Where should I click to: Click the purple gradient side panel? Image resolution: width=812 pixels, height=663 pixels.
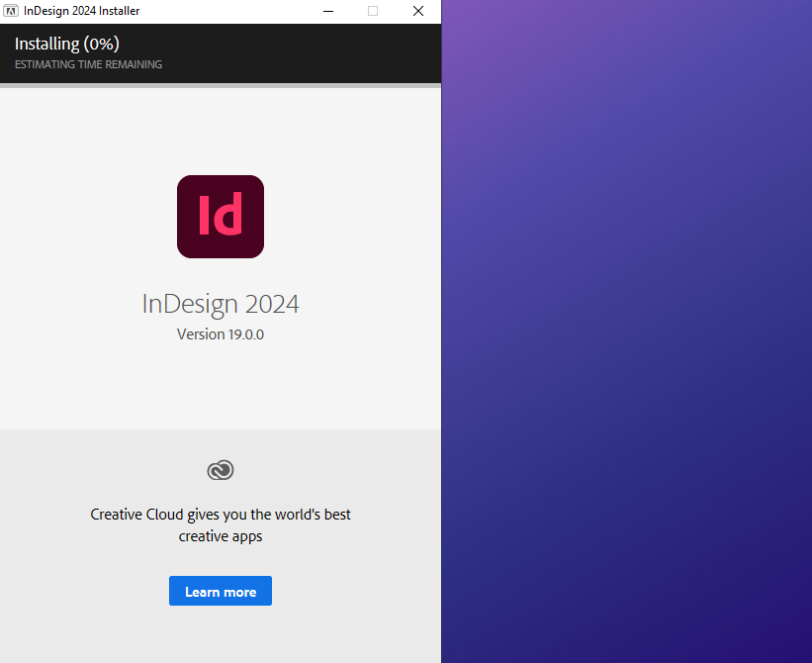(x=626, y=331)
